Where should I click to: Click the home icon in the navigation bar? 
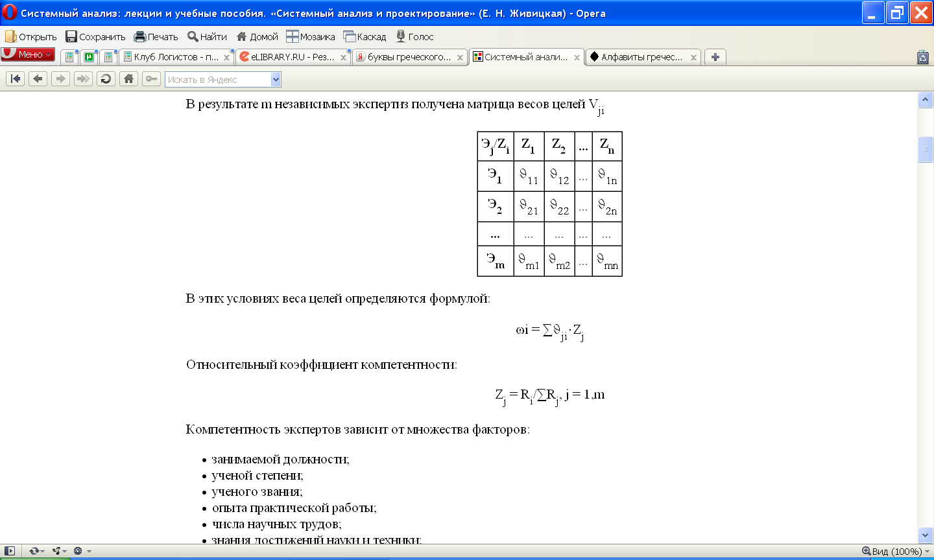point(128,79)
